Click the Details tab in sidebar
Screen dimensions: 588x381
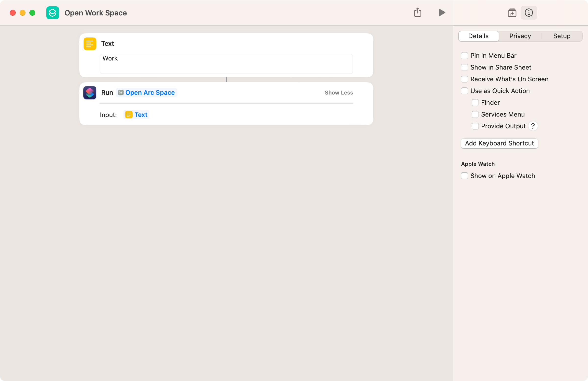[x=479, y=36]
